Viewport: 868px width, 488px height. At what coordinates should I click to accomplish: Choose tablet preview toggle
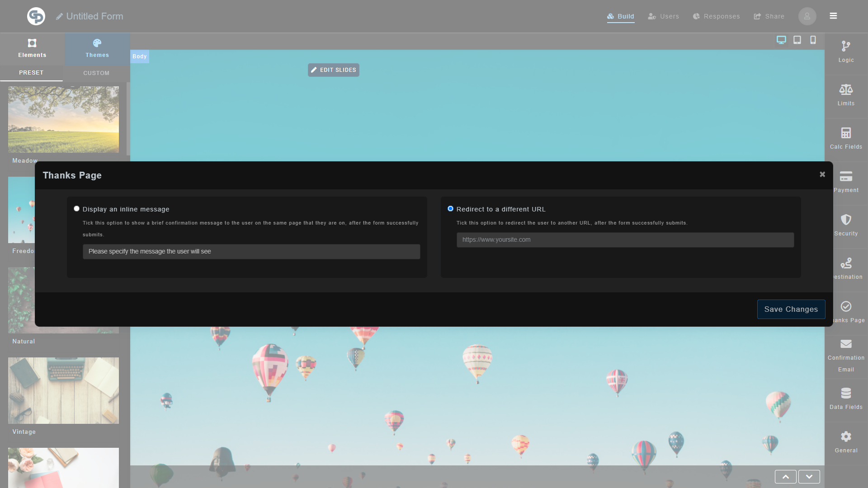[797, 40]
